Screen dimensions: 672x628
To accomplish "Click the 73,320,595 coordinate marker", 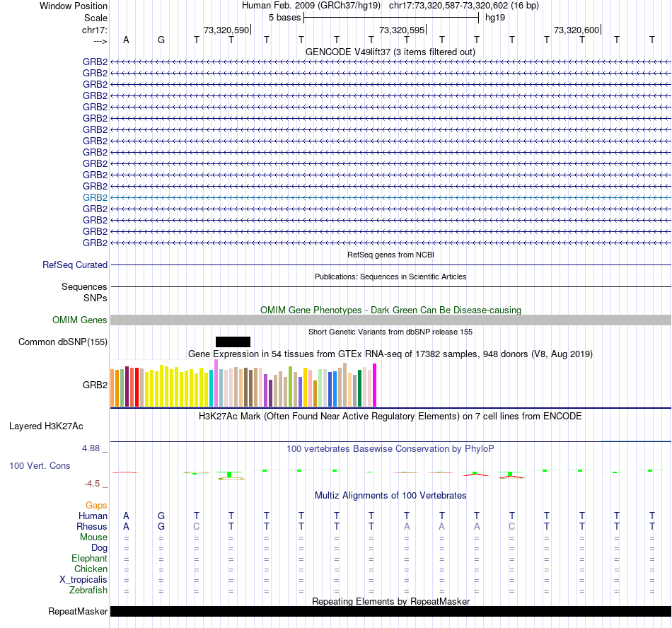I will 402,30.
